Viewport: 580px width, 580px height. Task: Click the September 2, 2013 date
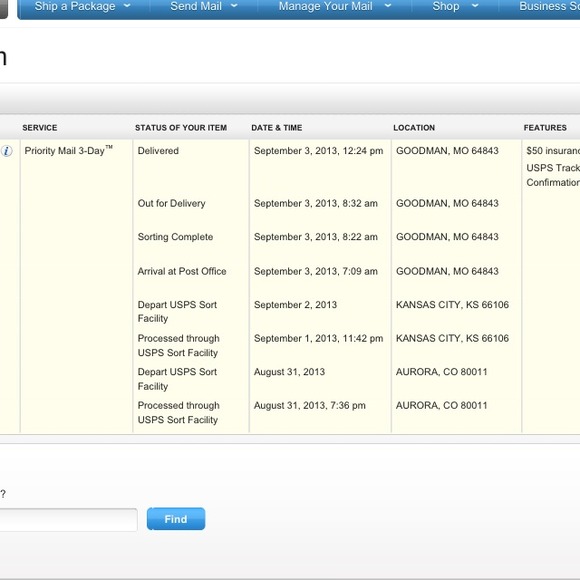[x=295, y=305]
